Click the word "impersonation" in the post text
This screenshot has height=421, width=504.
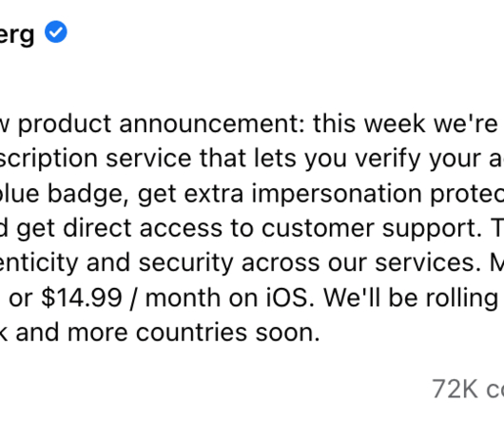coord(337,194)
